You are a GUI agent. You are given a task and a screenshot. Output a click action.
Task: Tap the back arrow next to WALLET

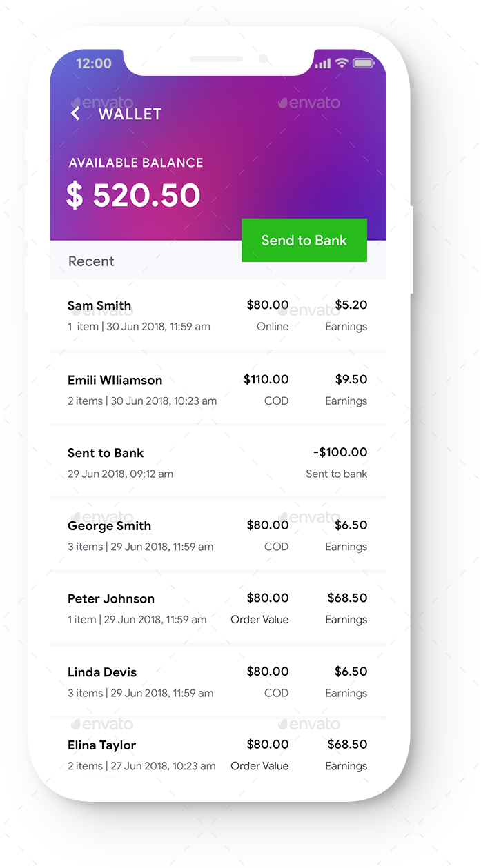tap(75, 112)
